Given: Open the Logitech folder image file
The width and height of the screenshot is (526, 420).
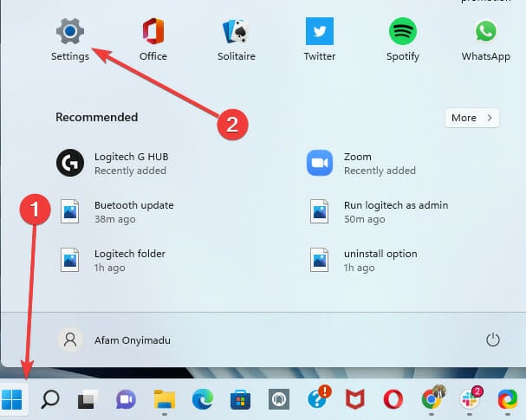Looking at the screenshot, I should 113,261.
